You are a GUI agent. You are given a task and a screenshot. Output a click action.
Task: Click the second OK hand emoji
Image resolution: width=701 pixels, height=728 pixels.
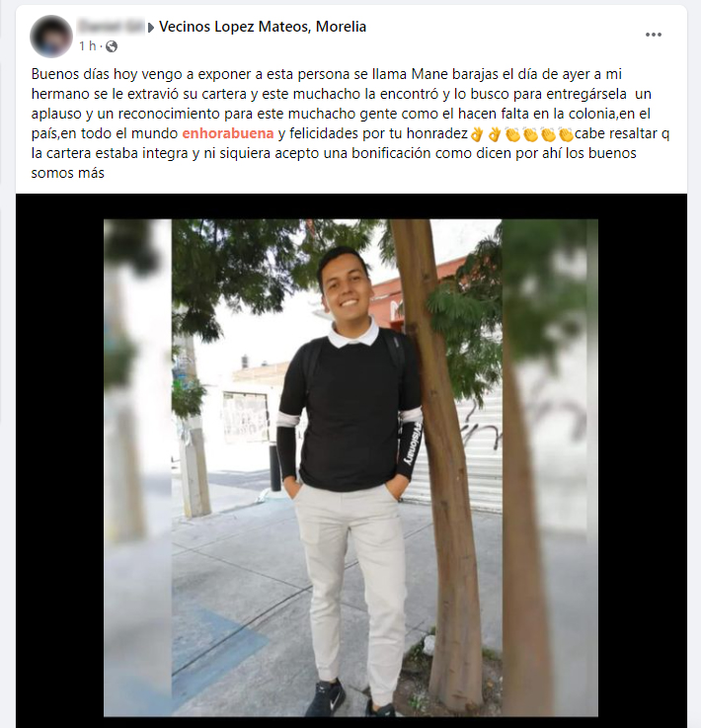tap(495, 134)
